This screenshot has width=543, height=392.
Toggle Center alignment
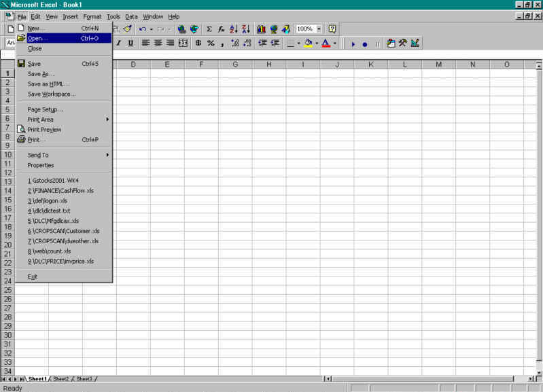click(158, 43)
